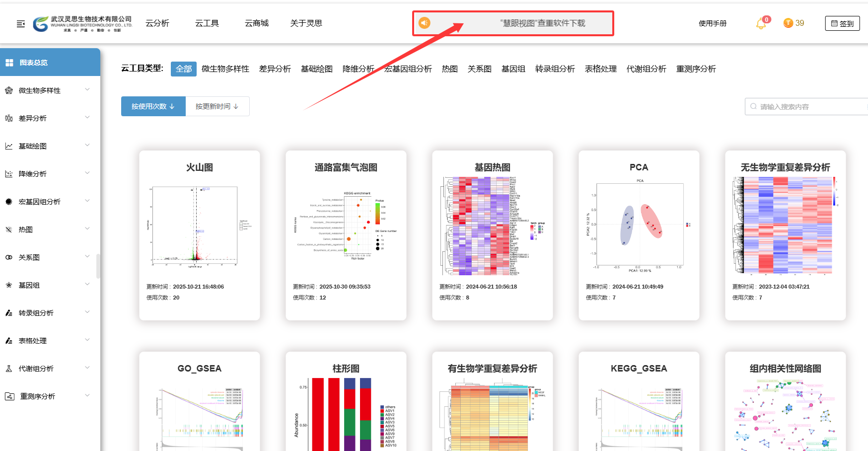Open the 云商城 menu item
Viewport: 868px width, 451px height.
(x=256, y=23)
